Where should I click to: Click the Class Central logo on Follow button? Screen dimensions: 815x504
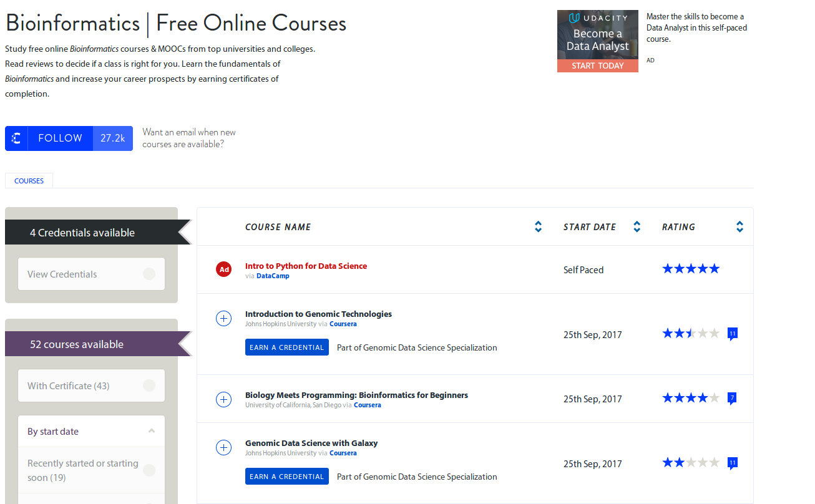pyautogui.click(x=17, y=138)
